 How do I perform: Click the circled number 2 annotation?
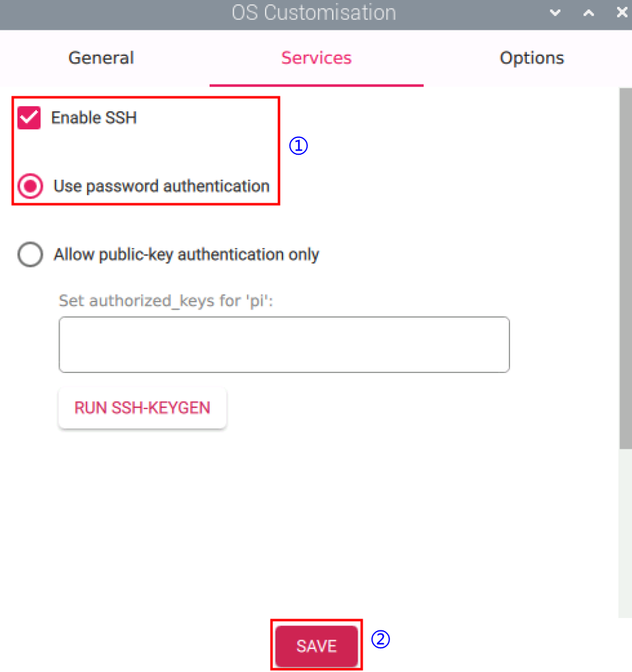380,639
